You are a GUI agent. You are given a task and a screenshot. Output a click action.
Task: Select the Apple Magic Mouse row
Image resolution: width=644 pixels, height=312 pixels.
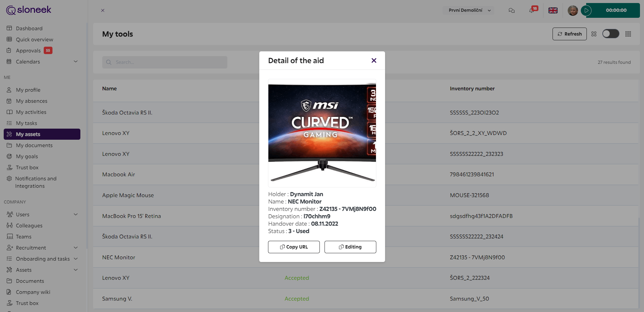click(x=366, y=195)
